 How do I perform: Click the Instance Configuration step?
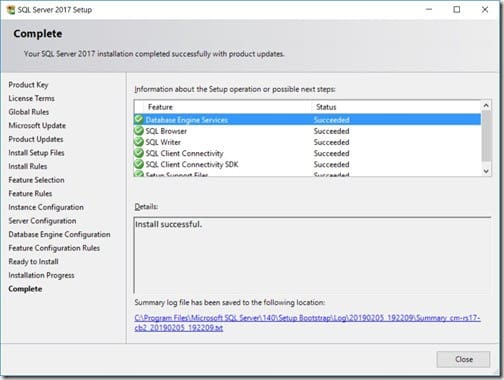pos(46,207)
